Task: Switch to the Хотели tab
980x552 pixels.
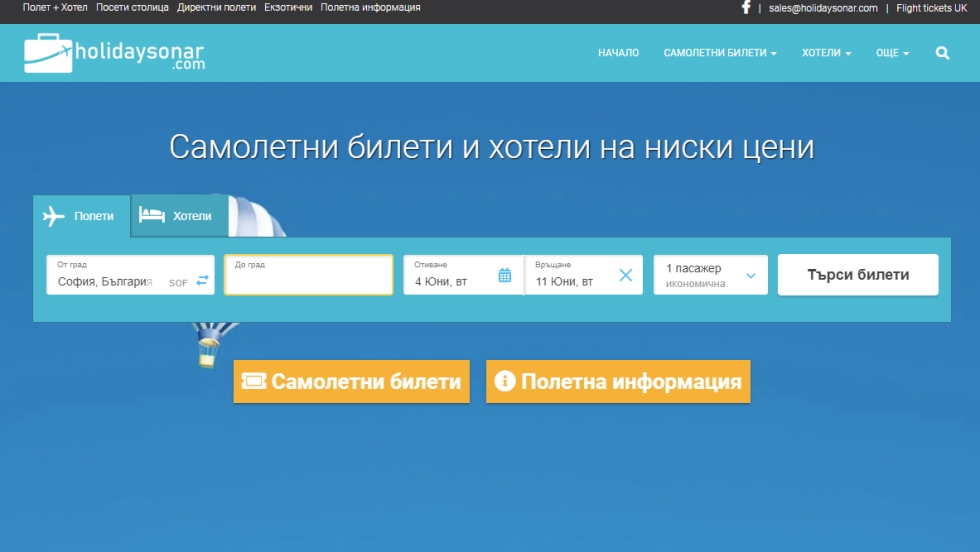Action: coord(177,216)
